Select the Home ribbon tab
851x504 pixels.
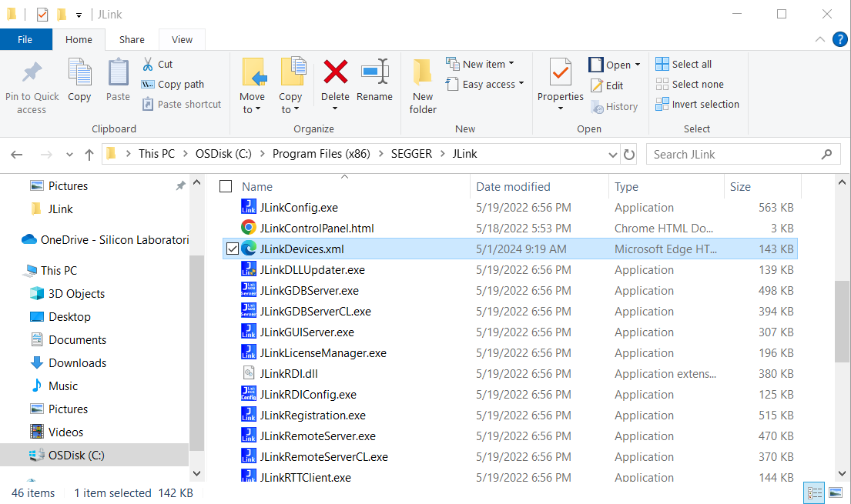[x=79, y=39]
